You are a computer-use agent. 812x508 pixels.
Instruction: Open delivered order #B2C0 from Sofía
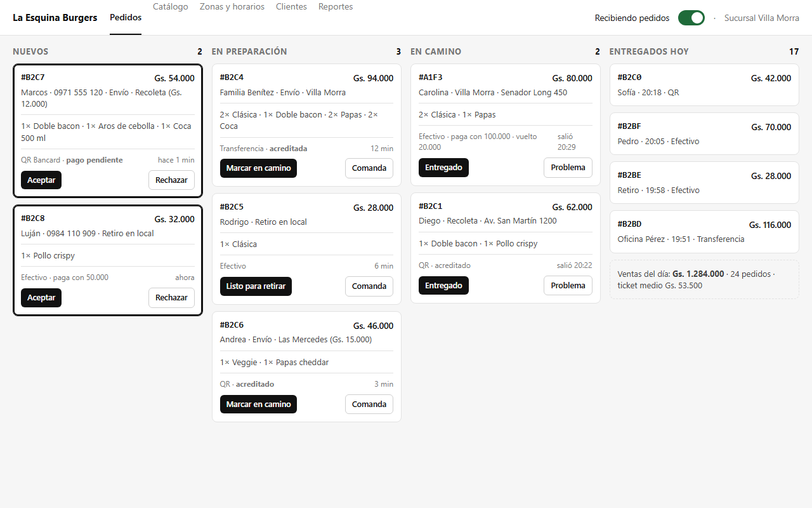click(704, 84)
